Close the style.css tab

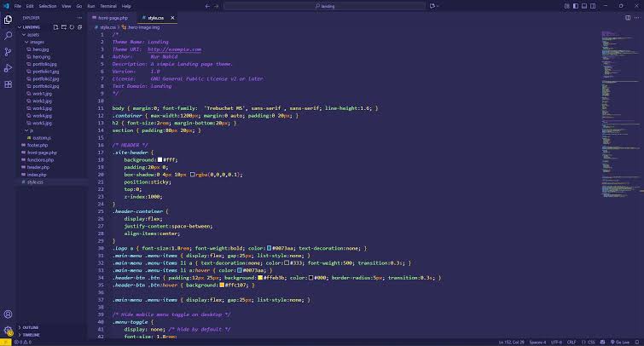[172, 18]
